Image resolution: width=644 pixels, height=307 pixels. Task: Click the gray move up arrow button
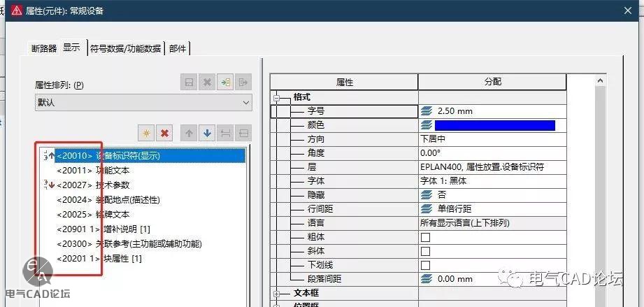click(189, 133)
